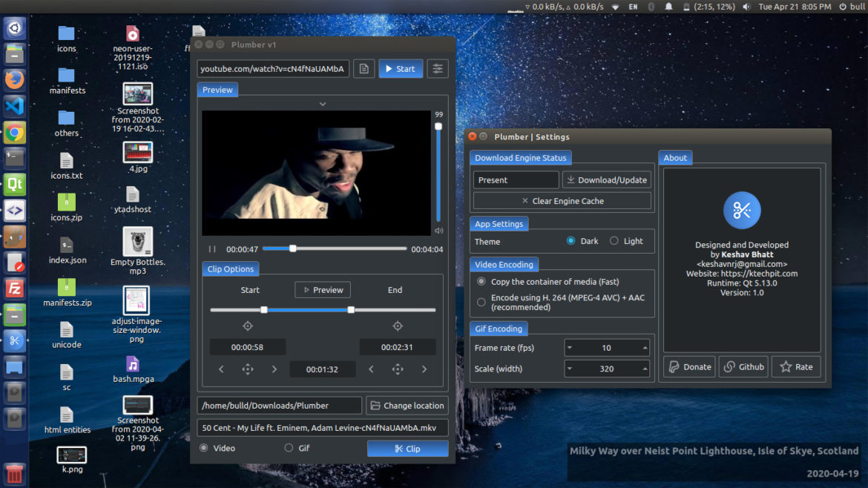Choose the Gif output radio button
The width and height of the screenshot is (868, 488).
(289, 448)
